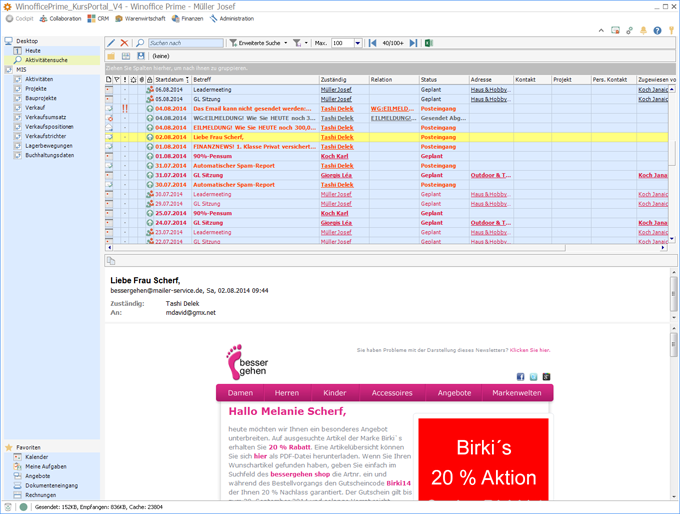Viewport: 680px width, 514px height.
Task: Click the bell notifications icon
Action: click(x=644, y=30)
